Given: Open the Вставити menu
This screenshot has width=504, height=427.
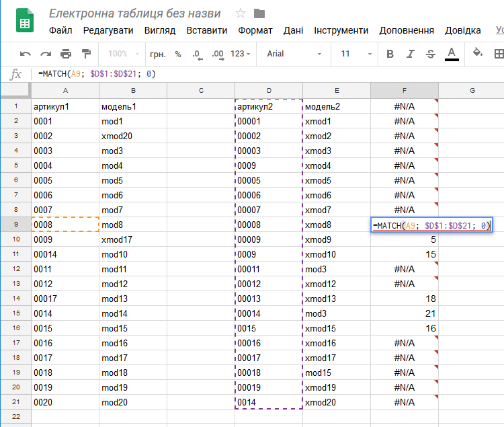Looking at the screenshot, I should coord(207,30).
